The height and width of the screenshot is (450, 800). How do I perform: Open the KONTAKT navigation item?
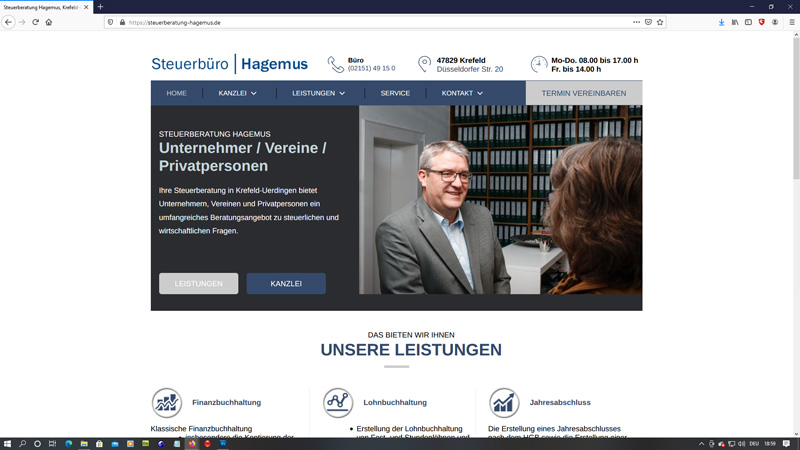click(x=457, y=93)
